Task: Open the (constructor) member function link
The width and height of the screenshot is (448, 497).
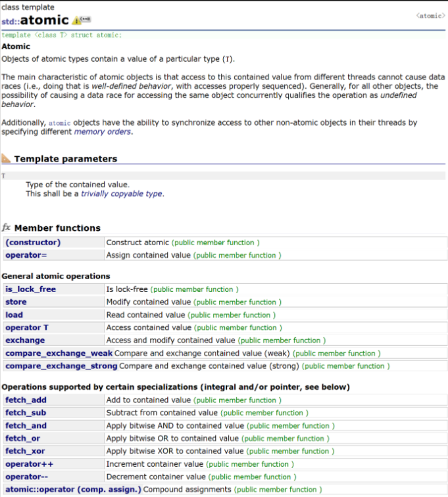Action: pos(33,243)
